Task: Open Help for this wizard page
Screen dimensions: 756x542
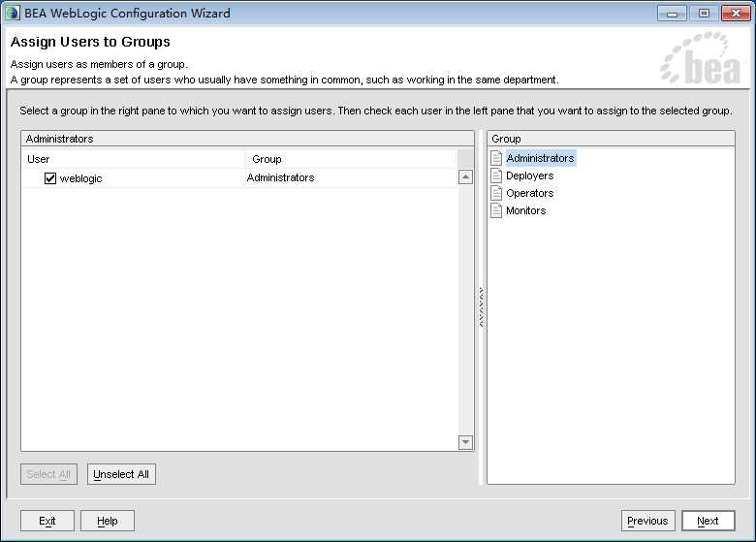Action: (x=107, y=521)
